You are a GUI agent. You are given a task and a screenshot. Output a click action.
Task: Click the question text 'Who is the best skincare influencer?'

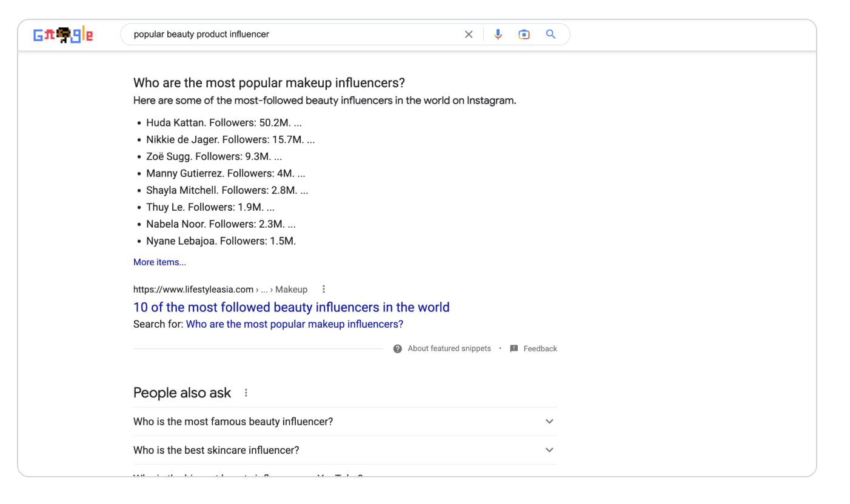tap(216, 450)
